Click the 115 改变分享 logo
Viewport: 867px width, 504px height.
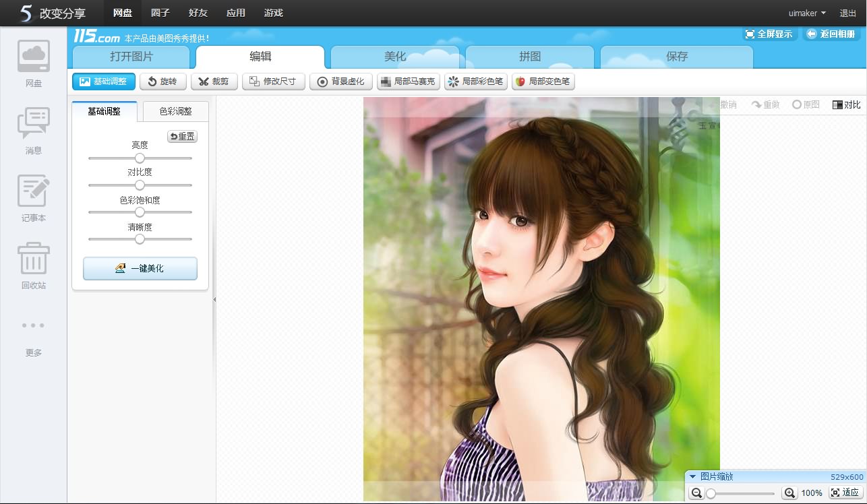[x=52, y=13]
